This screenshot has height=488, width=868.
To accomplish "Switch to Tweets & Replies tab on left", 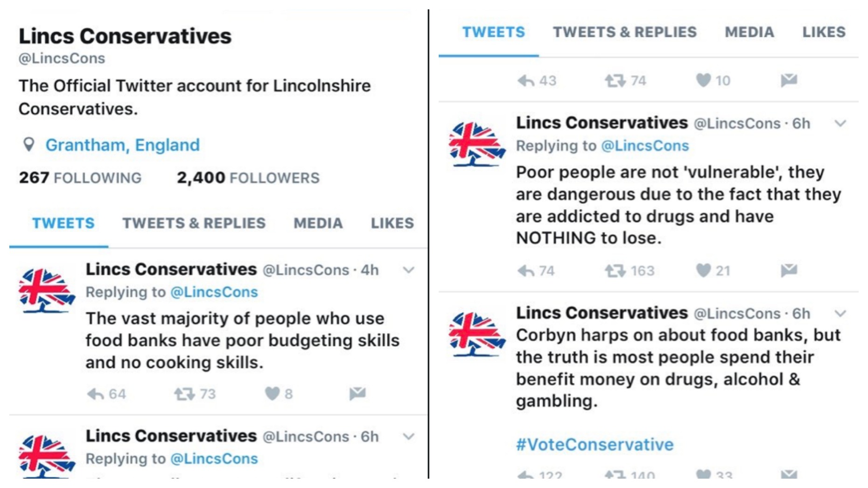I will (194, 223).
